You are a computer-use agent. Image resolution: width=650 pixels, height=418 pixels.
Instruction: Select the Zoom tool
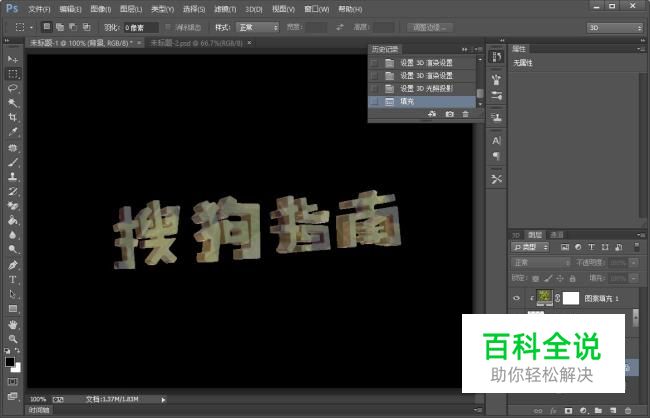(x=13, y=339)
